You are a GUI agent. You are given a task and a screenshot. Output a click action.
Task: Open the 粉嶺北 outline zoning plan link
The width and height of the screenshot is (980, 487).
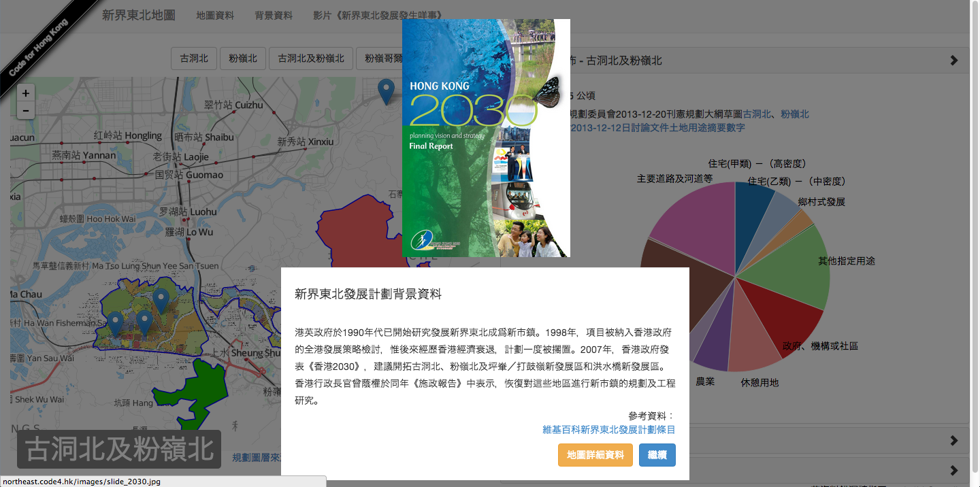795,114
